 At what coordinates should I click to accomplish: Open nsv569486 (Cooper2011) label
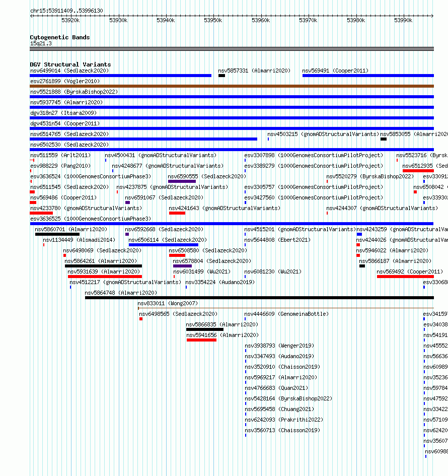tap(63, 197)
